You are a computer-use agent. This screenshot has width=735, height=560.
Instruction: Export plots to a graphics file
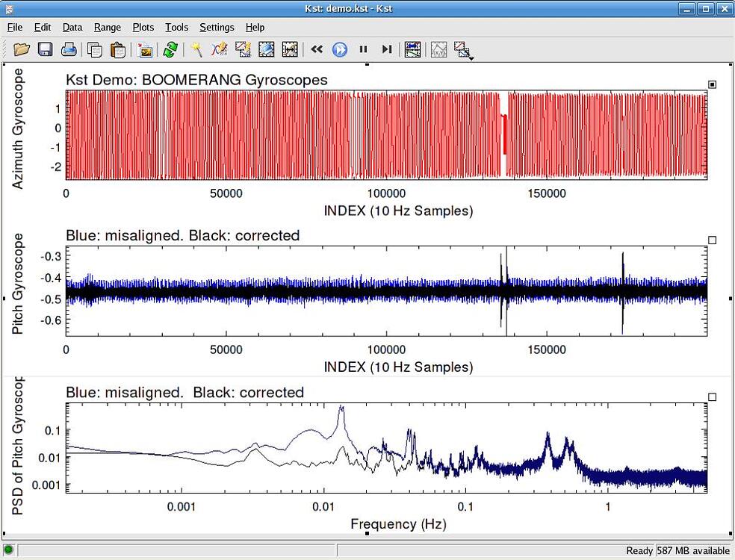click(143, 49)
